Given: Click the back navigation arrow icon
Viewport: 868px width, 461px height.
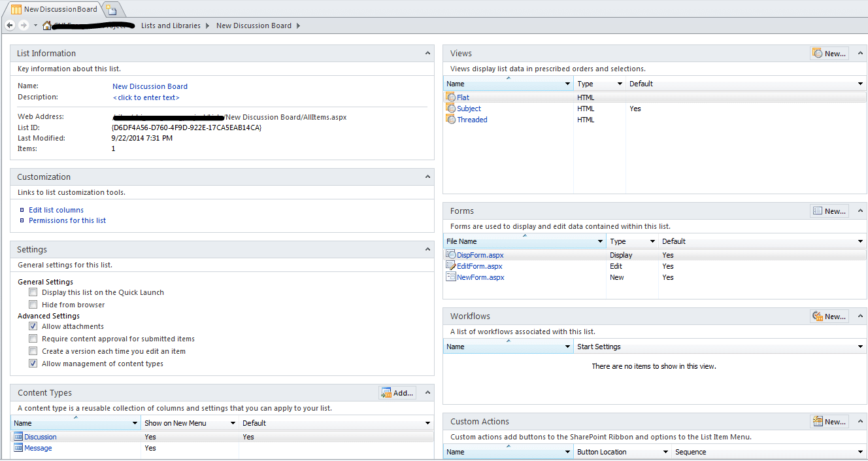Looking at the screenshot, I should pyautogui.click(x=10, y=26).
